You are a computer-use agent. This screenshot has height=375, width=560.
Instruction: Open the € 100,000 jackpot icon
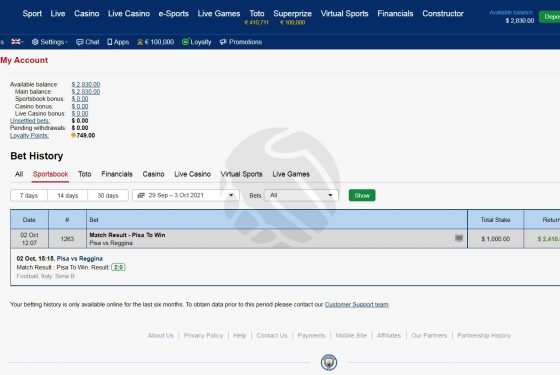[x=140, y=42]
